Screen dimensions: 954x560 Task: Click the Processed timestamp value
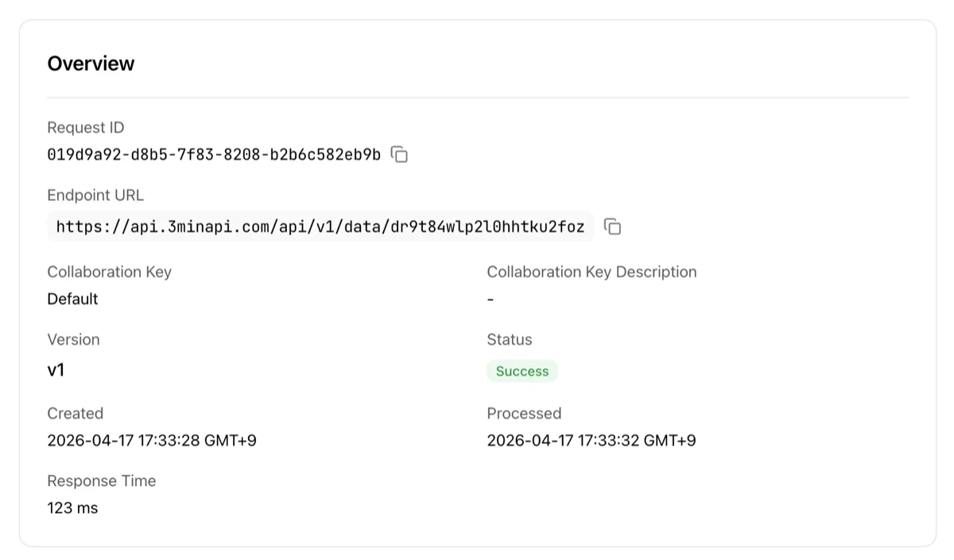[x=591, y=440]
